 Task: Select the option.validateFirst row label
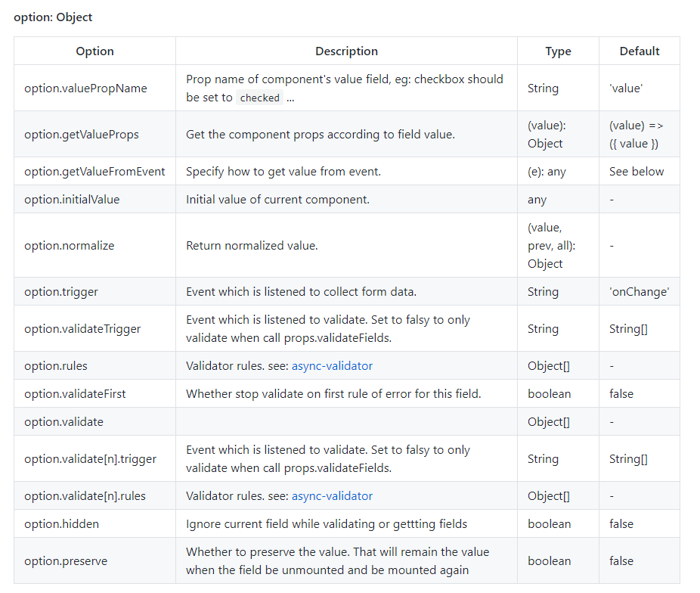coord(76,393)
